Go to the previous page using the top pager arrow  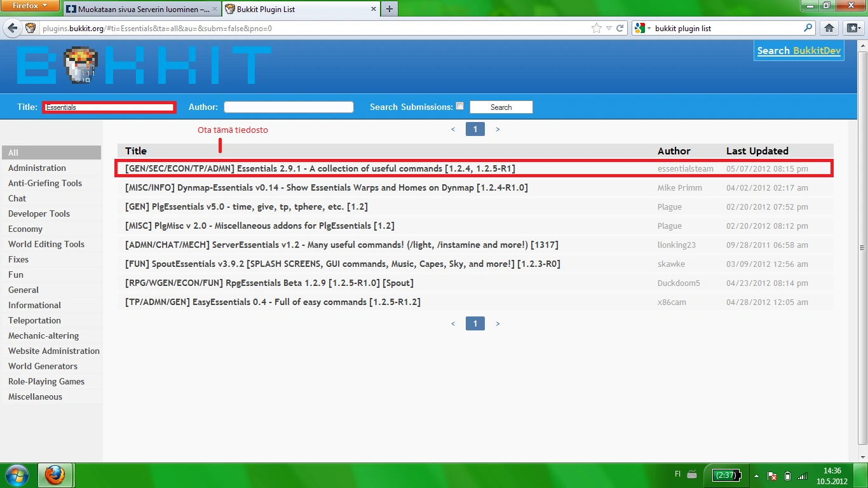453,130
